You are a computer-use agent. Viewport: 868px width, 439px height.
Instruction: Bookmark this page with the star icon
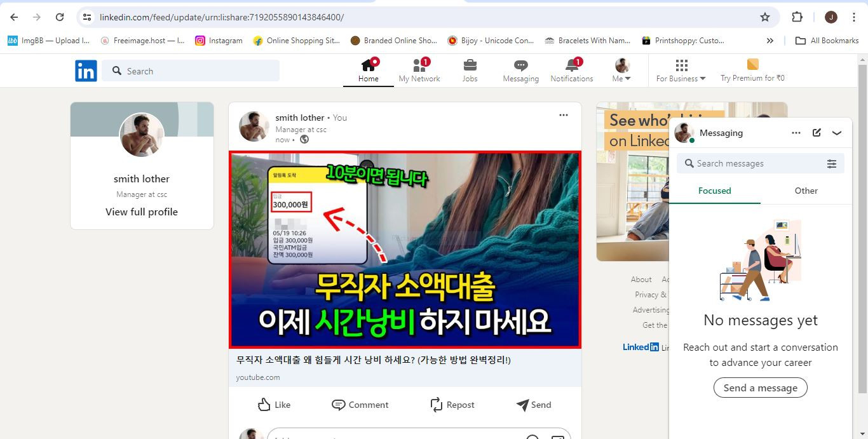pyautogui.click(x=765, y=17)
